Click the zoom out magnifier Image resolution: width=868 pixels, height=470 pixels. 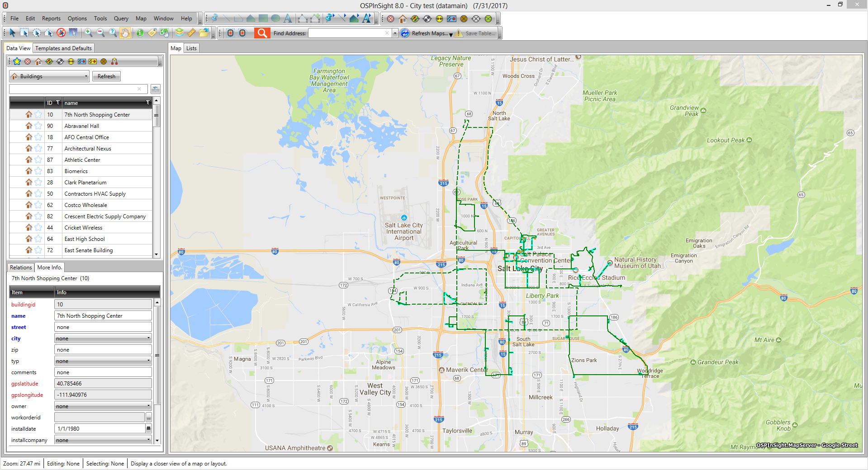101,33
